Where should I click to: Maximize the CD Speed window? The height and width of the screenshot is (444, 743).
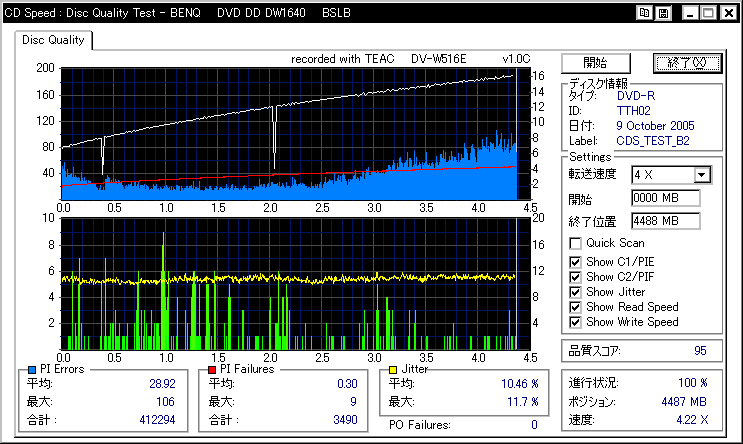click(x=709, y=13)
